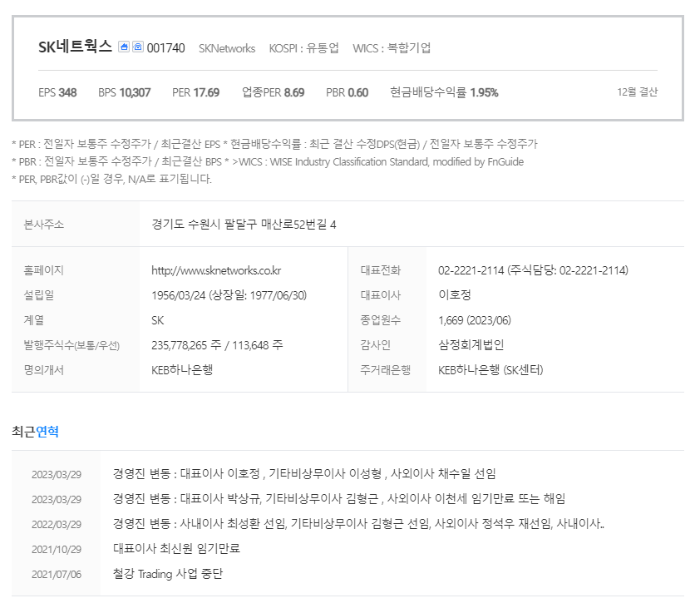Viewport: 700px width, 603px height.
Task: Click the footnote about N/A로 표기됩니다
Action: (111, 179)
